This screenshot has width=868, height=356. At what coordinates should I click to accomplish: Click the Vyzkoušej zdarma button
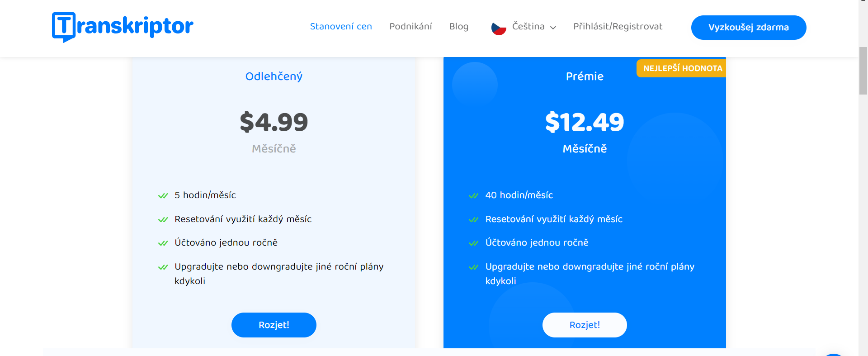(x=749, y=28)
